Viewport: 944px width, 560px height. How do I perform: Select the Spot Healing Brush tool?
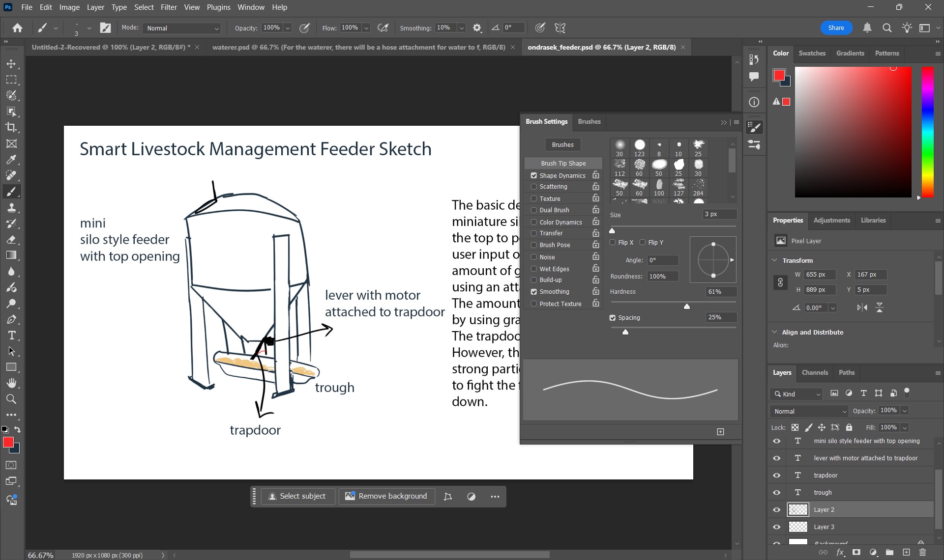11,175
